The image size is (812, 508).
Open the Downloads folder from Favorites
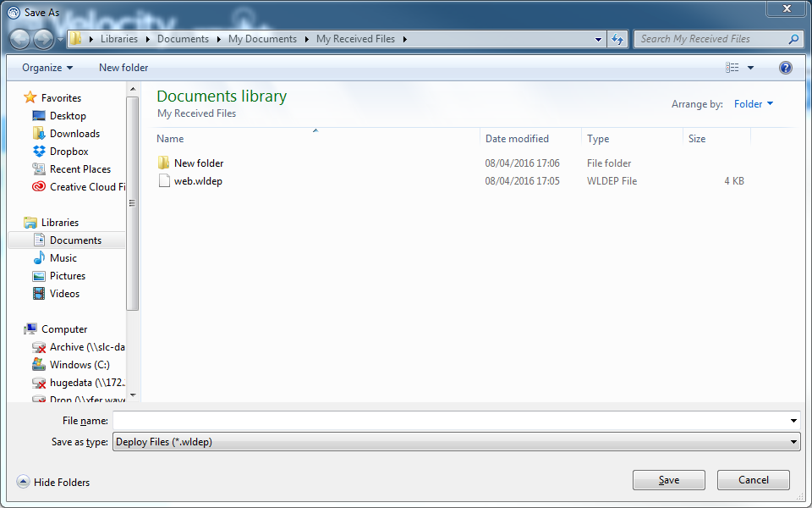[x=75, y=133]
